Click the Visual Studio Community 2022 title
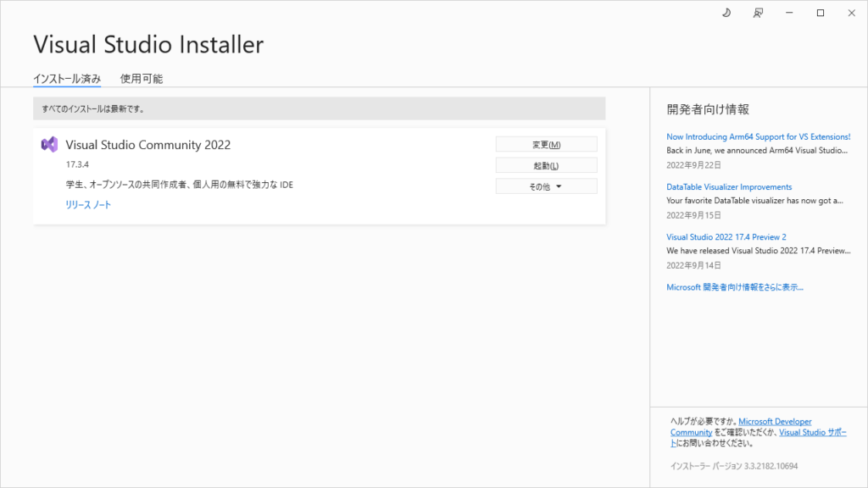 [147, 145]
